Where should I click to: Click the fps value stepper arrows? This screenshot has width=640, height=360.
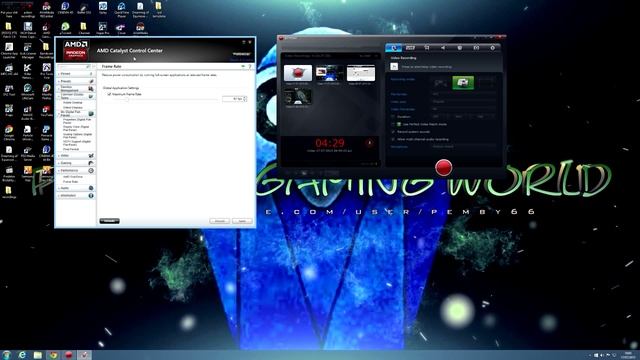pos(245,99)
